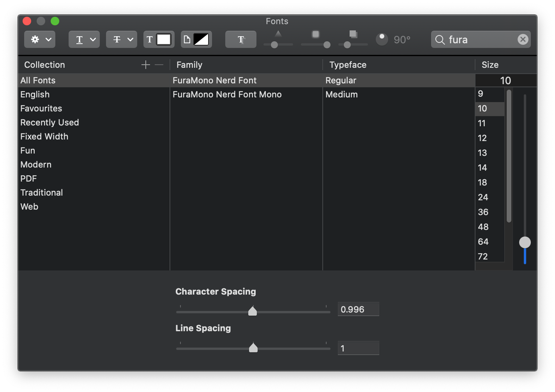Click the document colour swatch

pyautogui.click(x=201, y=39)
